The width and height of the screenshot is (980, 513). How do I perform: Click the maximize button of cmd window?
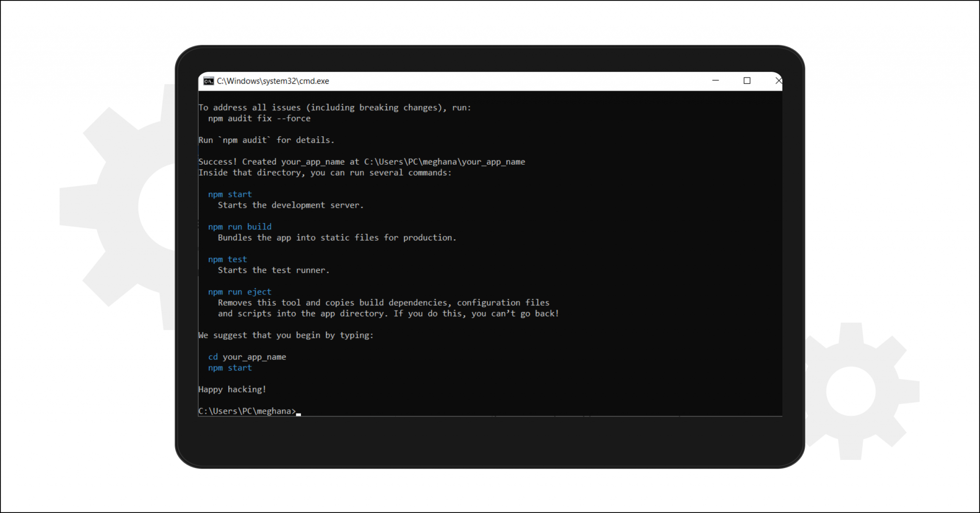click(747, 81)
